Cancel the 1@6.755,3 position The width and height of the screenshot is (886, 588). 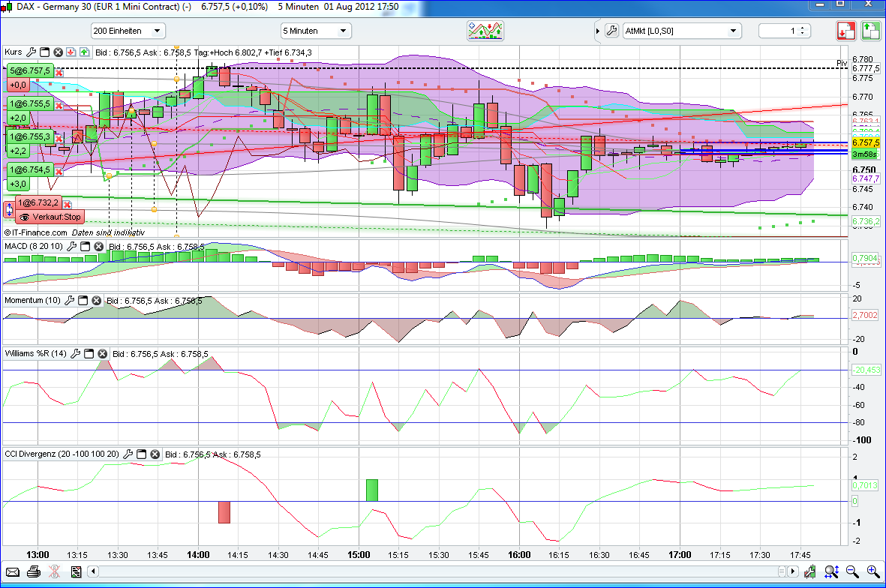tap(59, 139)
